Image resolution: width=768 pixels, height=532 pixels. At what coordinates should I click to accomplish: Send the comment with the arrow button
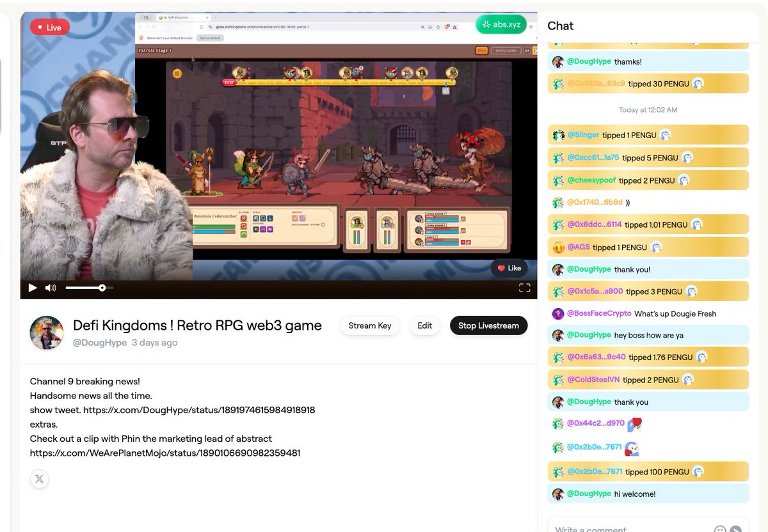coord(736,529)
